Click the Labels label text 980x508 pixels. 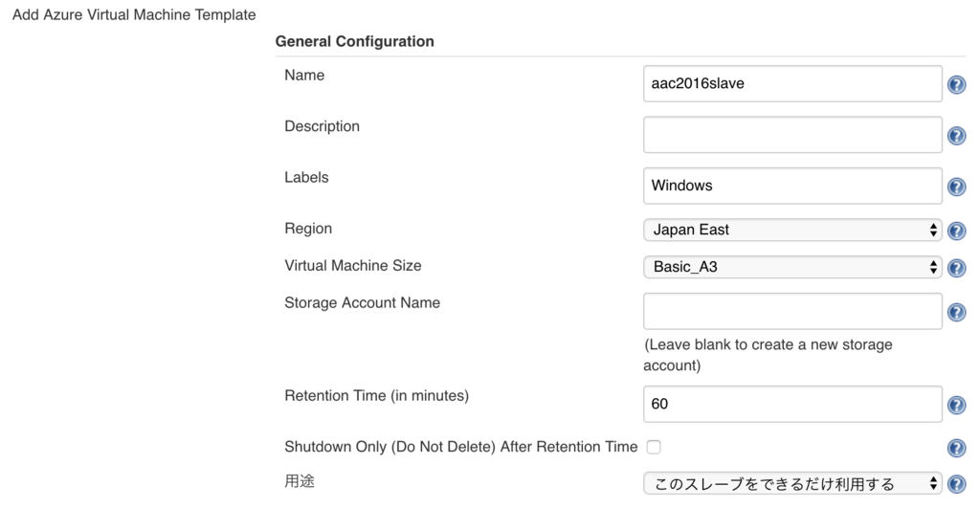click(306, 177)
